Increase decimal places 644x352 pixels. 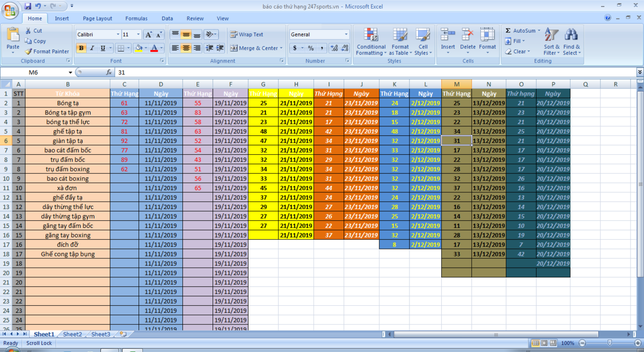(x=334, y=48)
